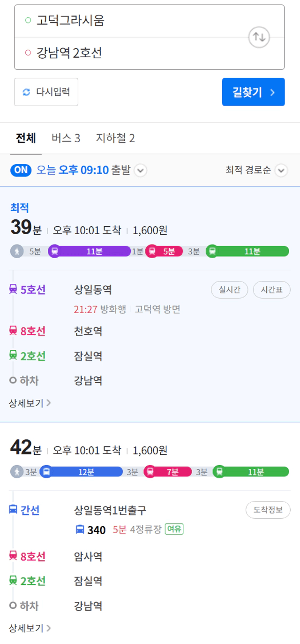This screenshot has height=644, width=300.
Task: Switch to the 버스 3 tab
Action: coord(66,138)
